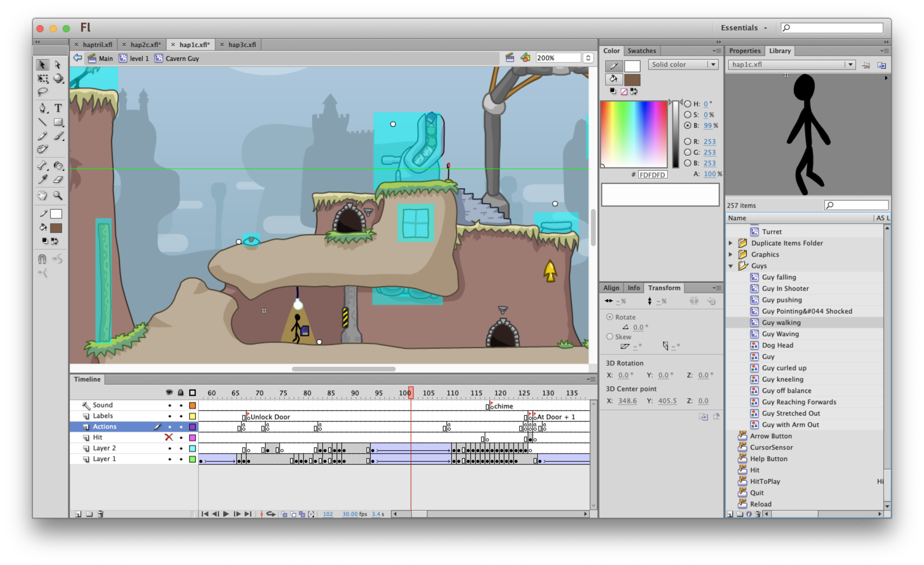Pick the Paint Bucket tool
The image size is (924, 565).
pos(58,165)
